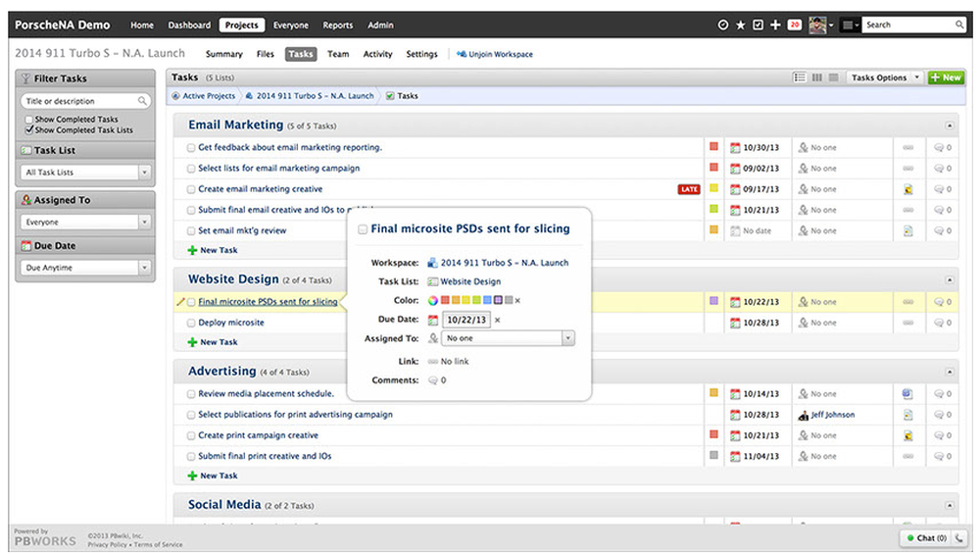The image size is (980, 554).
Task: Open Admin in top menu
Action: (x=380, y=25)
